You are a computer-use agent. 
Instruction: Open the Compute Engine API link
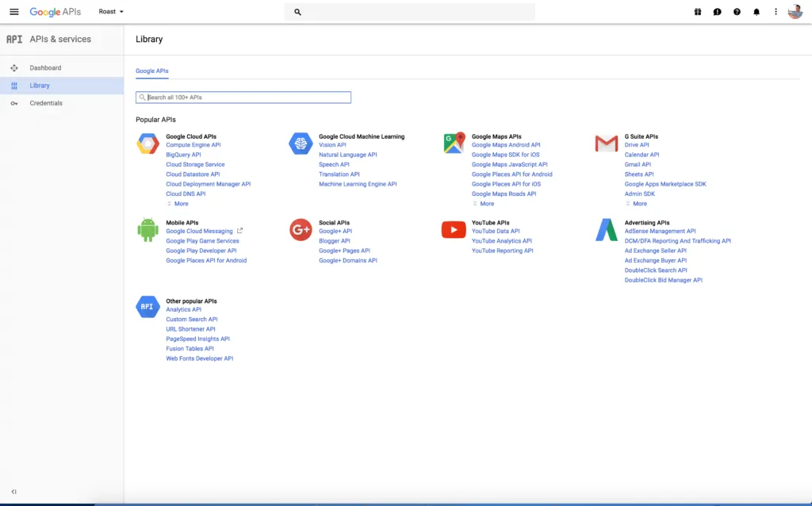pos(193,145)
